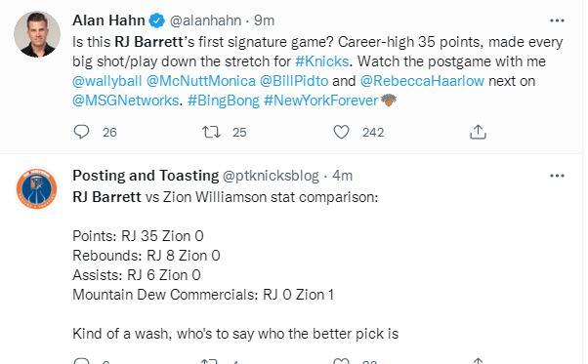Click the #Knicks hashtag
Screen dimensions: 588x364
point(322,61)
